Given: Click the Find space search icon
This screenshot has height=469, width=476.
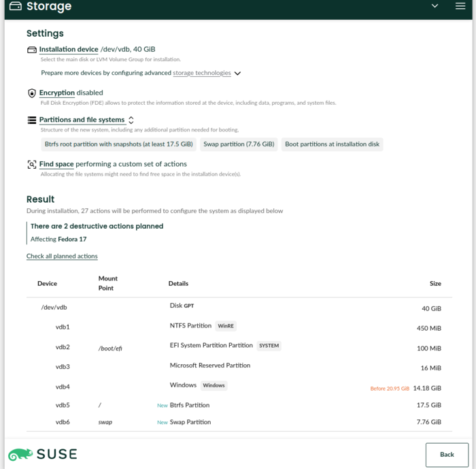Looking at the screenshot, I should (31, 164).
